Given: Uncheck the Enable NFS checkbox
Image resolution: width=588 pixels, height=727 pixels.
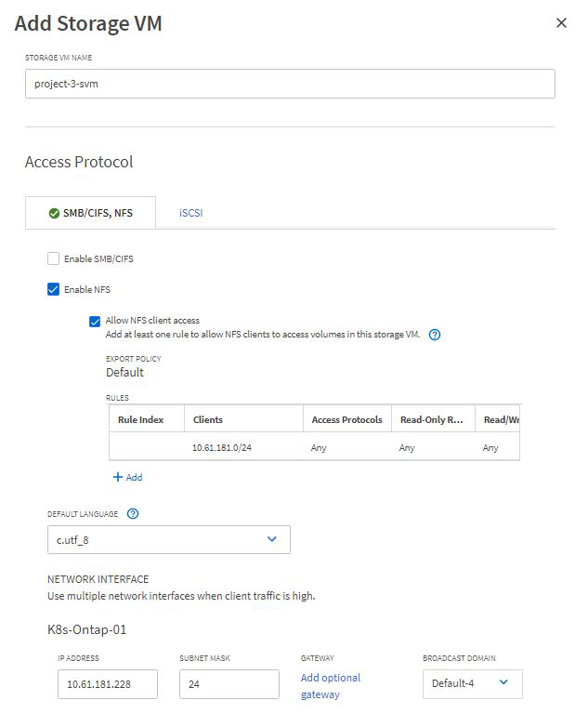Looking at the screenshot, I should coord(53,289).
